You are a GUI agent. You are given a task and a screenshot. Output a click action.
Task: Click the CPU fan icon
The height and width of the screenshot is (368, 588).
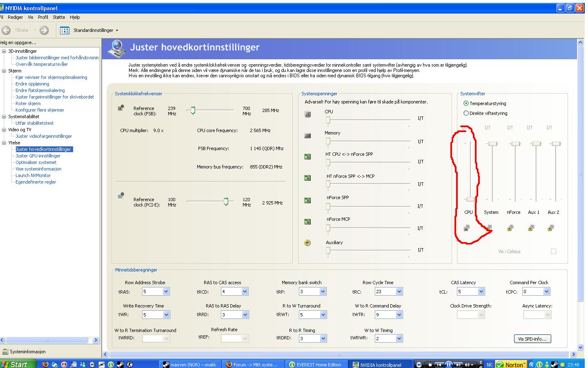coord(467,228)
